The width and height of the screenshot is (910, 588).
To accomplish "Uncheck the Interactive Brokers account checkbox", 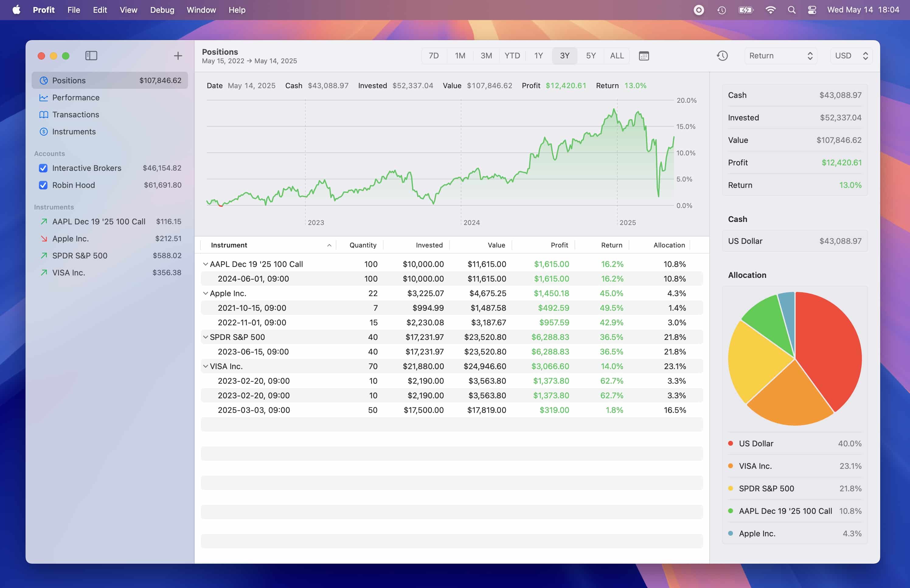I will tap(43, 168).
